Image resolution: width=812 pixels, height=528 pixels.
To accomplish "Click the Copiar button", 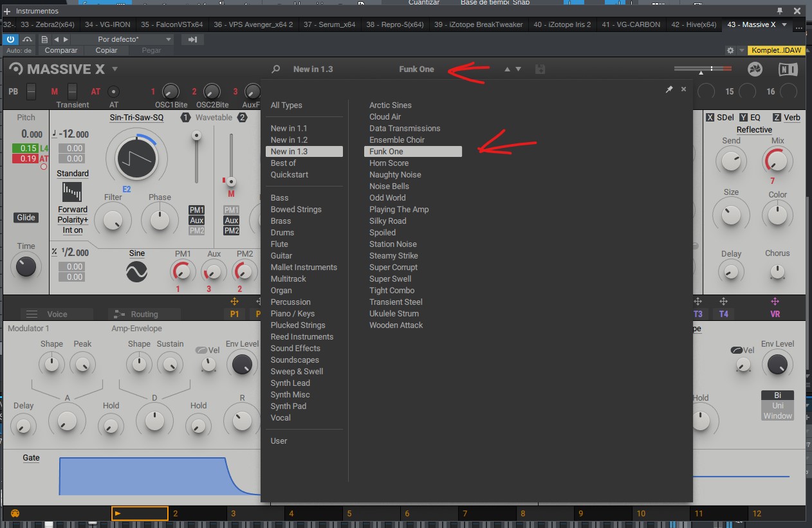I will click(x=106, y=50).
